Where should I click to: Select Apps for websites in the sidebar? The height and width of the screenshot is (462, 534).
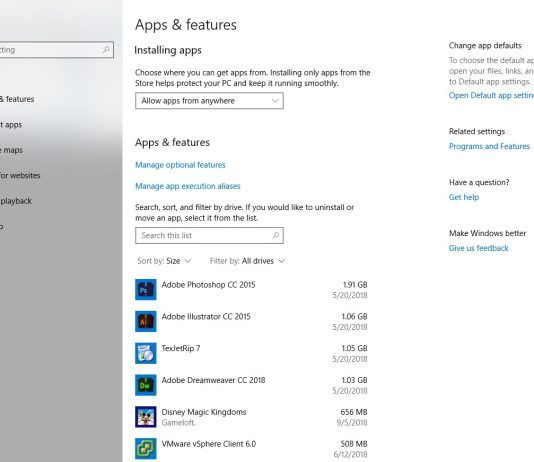(x=20, y=176)
